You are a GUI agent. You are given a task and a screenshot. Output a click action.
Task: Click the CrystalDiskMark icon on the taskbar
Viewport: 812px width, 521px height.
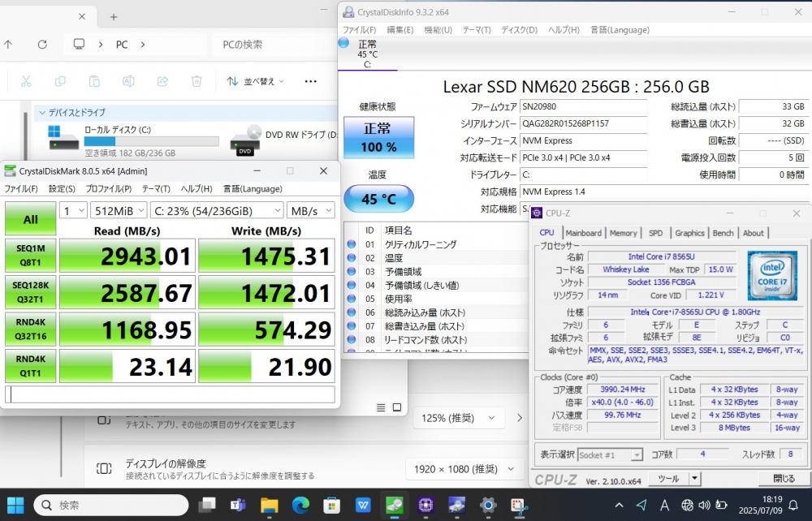click(x=394, y=505)
